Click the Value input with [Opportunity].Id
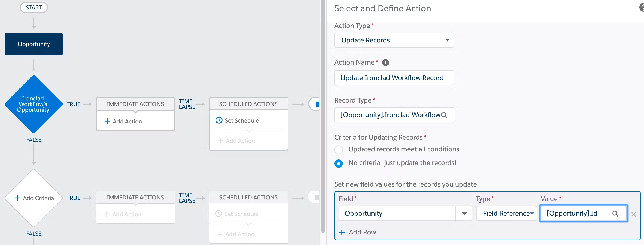This screenshot has height=245, width=644. click(583, 214)
